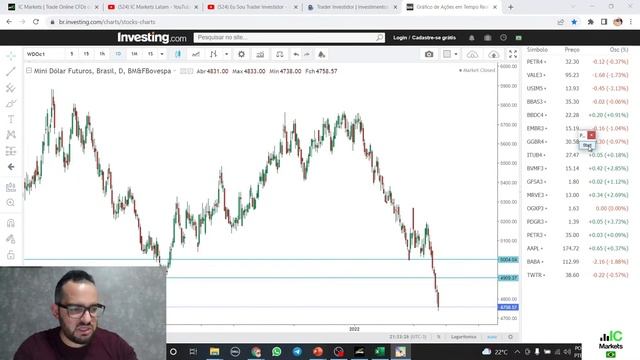This screenshot has height=360, width=640.
Task: Open the ITUB4 symbol dropdown
Action: (x=545, y=155)
